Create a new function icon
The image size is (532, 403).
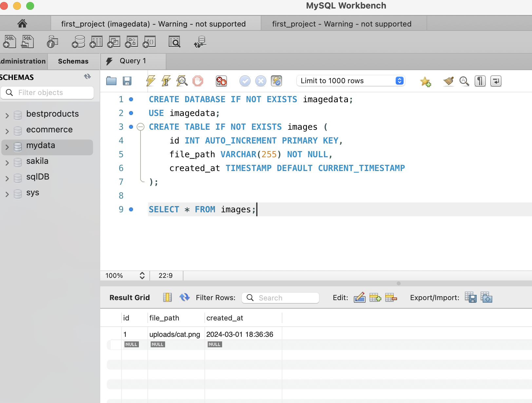click(x=149, y=42)
